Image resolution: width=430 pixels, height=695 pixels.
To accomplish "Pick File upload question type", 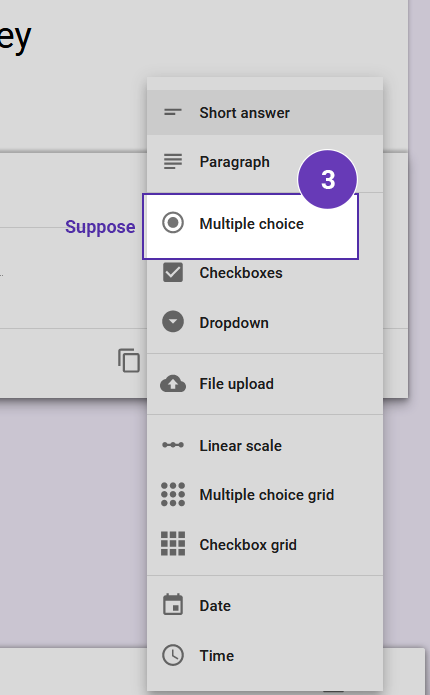I will (x=265, y=384).
